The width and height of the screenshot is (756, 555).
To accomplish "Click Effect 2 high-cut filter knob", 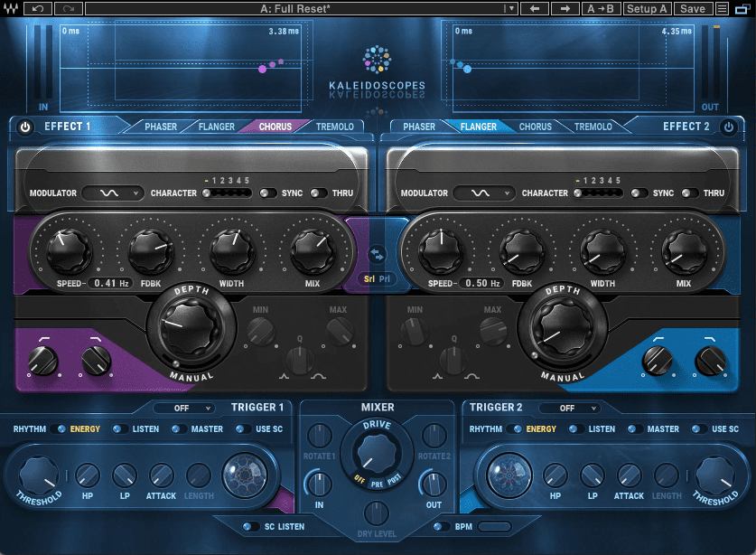I will tap(710, 360).
